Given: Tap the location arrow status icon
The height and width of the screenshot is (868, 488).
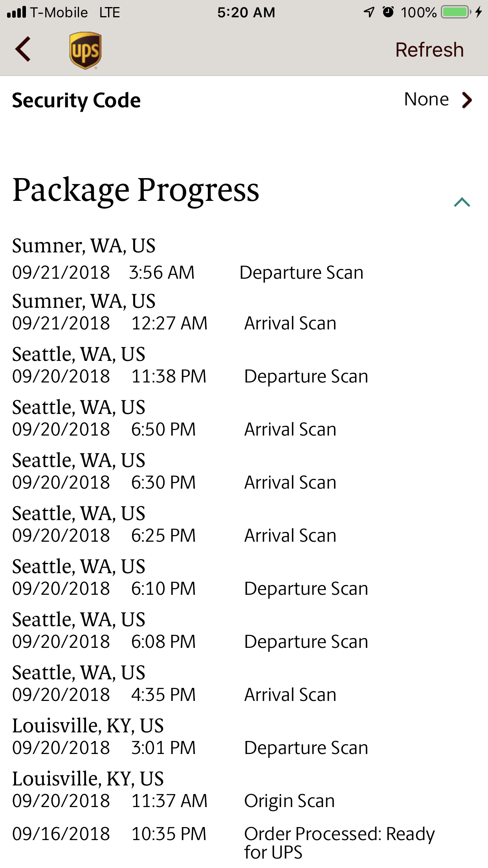Looking at the screenshot, I should click(369, 12).
